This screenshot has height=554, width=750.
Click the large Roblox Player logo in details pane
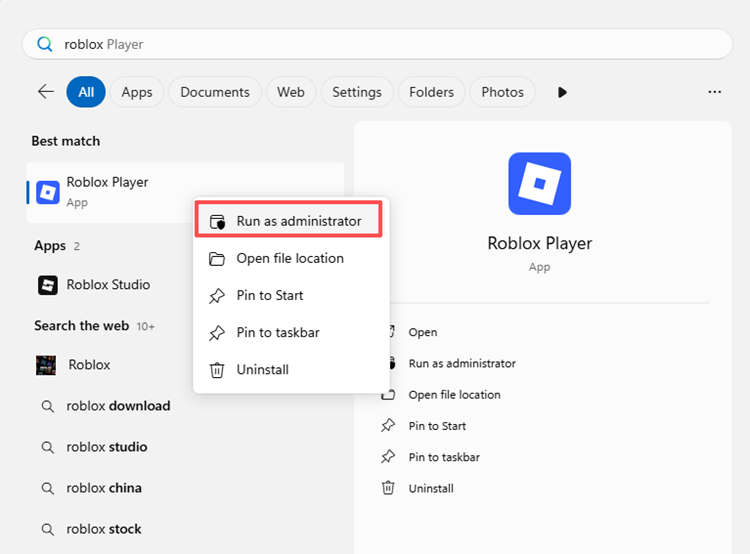(x=540, y=184)
